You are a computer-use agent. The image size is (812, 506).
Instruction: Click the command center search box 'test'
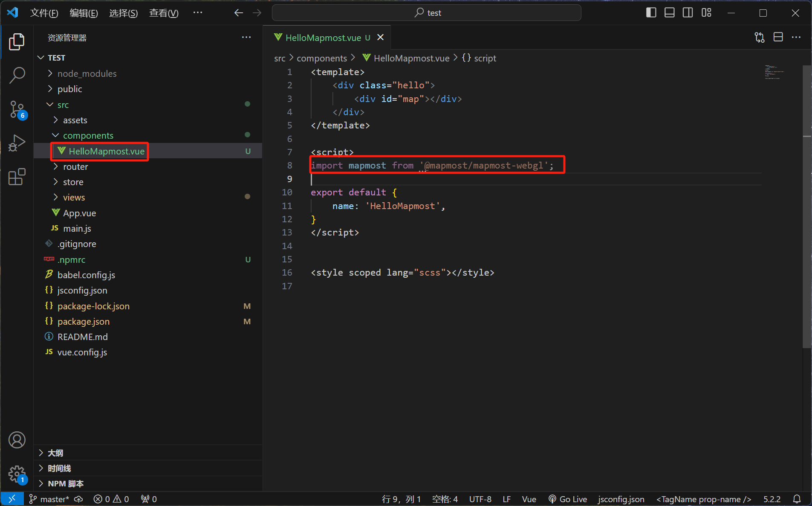coord(426,13)
